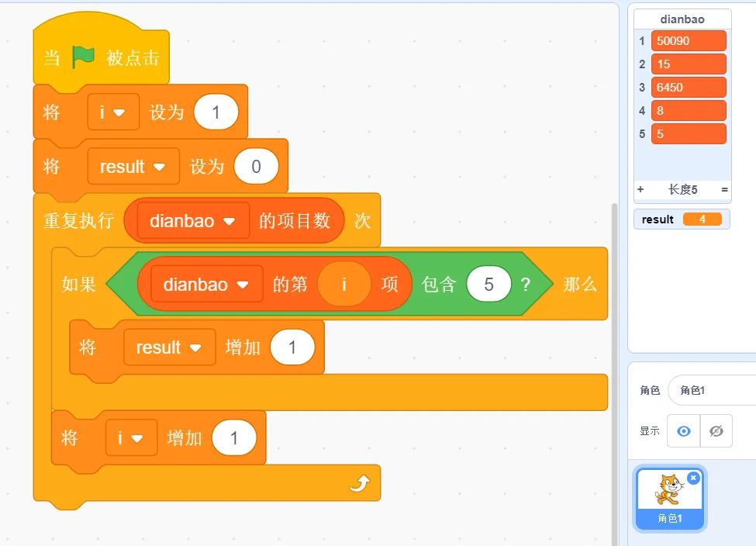Hide the sprite with crossed-eye icon

[716, 430]
